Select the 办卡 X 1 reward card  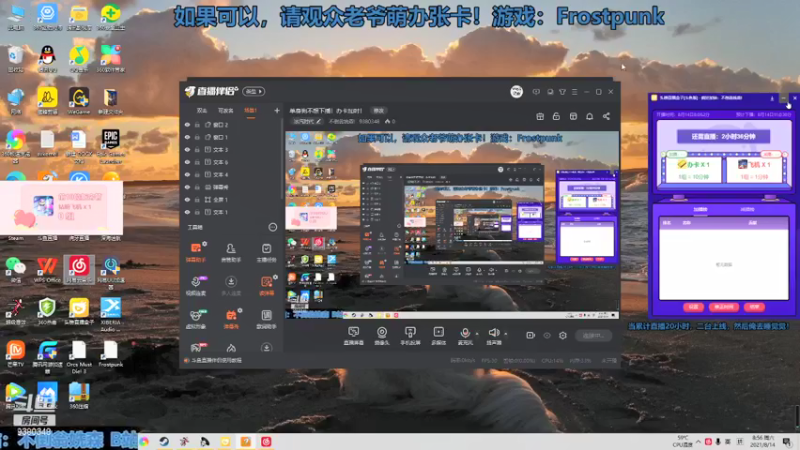[x=693, y=169]
